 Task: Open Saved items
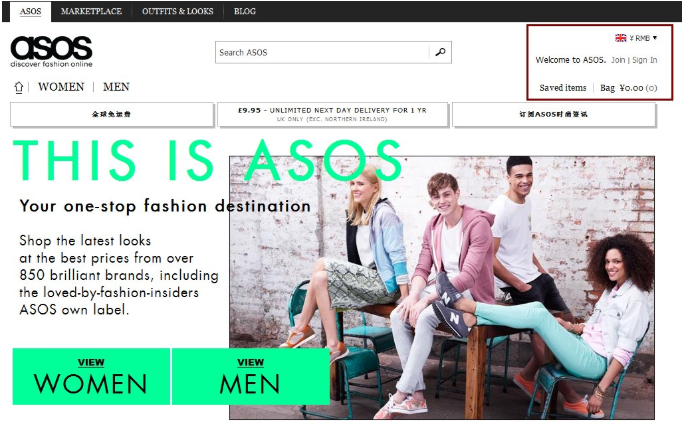coord(563,88)
